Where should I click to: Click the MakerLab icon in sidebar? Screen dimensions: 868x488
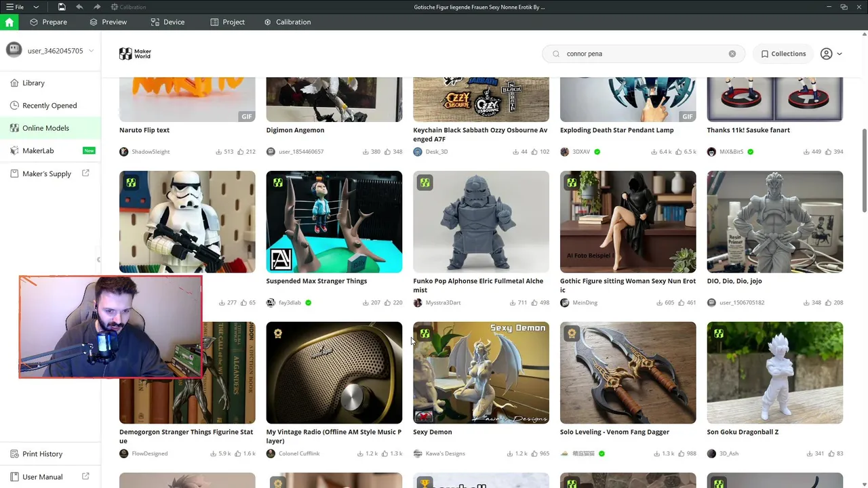(15, 150)
